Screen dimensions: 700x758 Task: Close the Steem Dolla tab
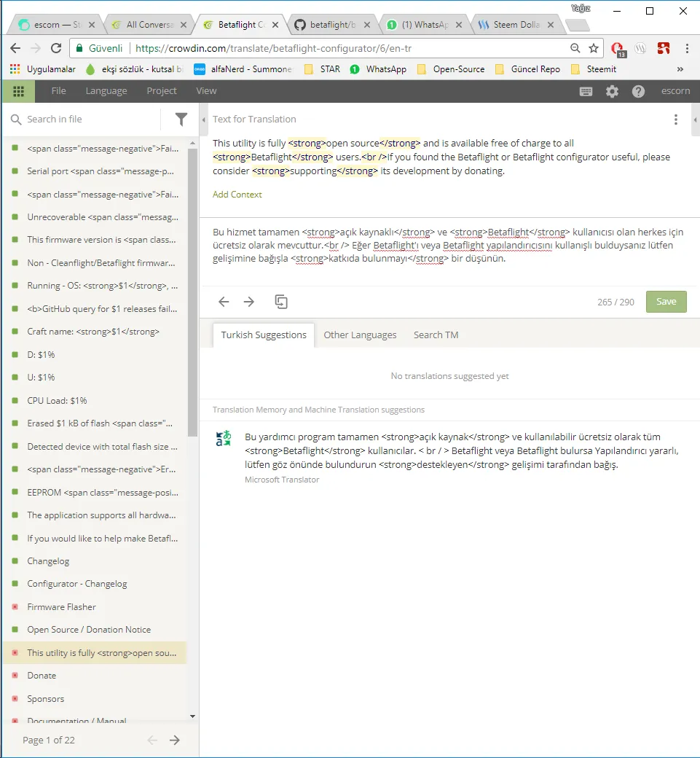(550, 25)
